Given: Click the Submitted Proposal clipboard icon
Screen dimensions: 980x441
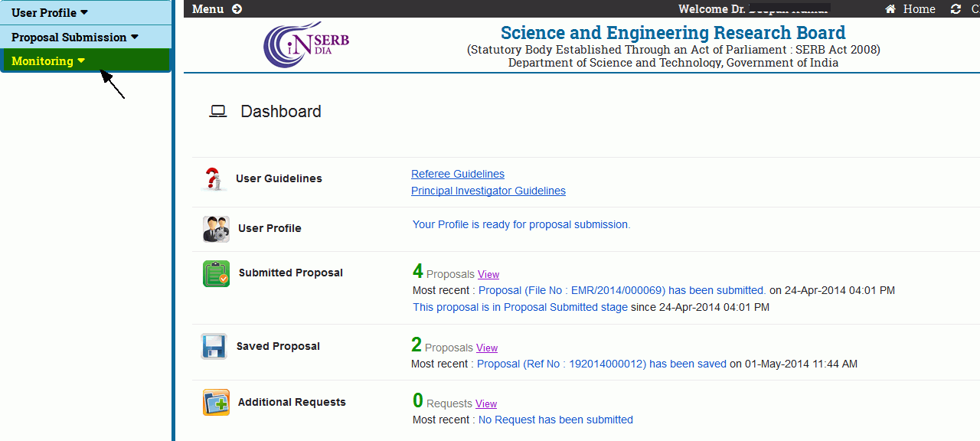Looking at the screenshot, I should (x=216, y=273).
